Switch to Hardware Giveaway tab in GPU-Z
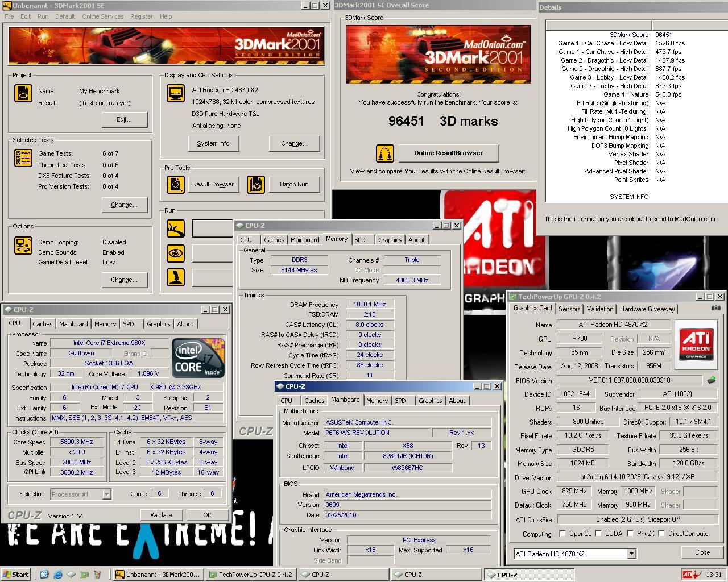The width and height of the screenshot is (728, 582). [647, 309]
